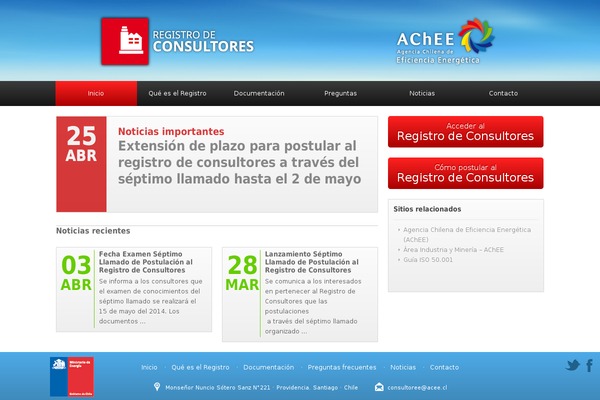600x400 pixels.
Task: Click the consultoree@acee.cl email address
Action: [417, 387]
